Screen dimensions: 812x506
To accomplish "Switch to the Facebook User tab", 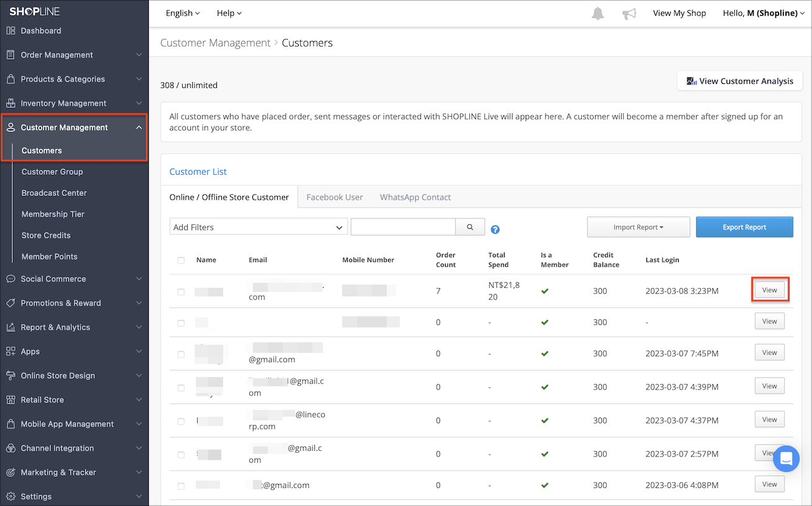I will 334,197.
